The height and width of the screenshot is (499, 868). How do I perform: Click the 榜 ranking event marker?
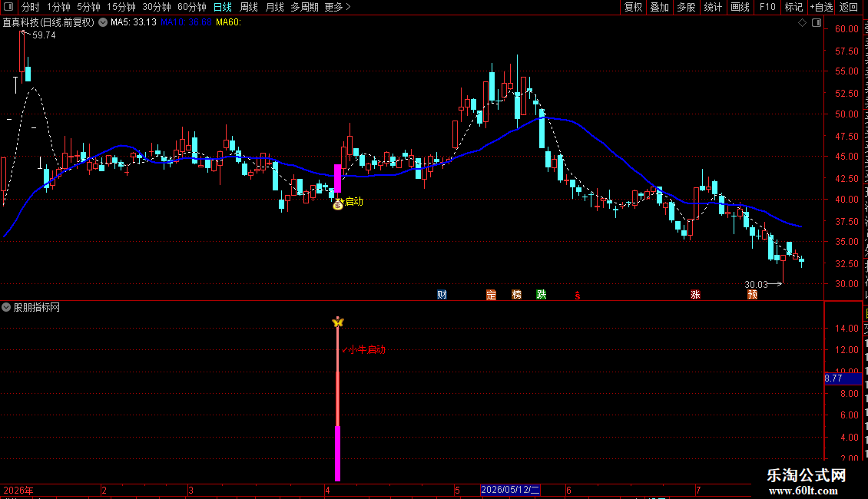[516, 294]
